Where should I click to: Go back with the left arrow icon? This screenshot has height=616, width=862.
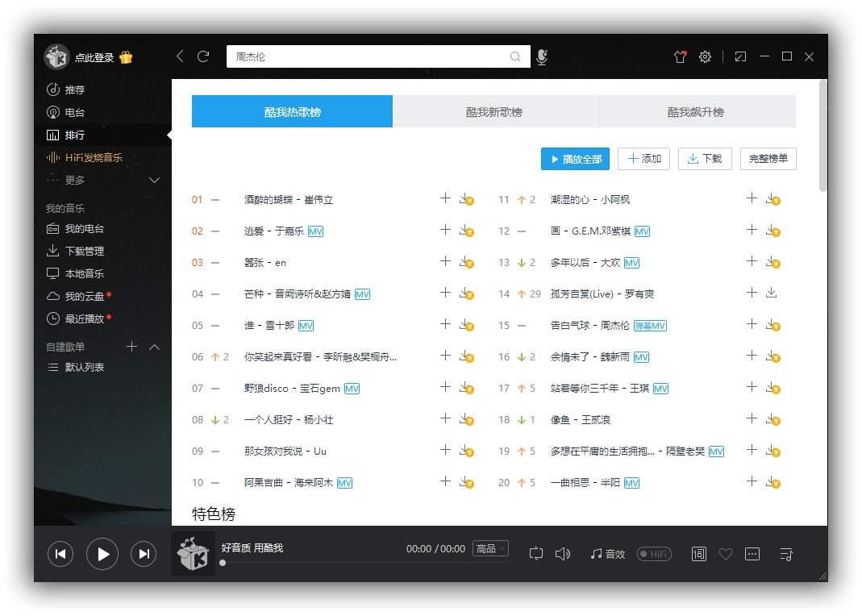pyautogui.click(x=180, y=56)
